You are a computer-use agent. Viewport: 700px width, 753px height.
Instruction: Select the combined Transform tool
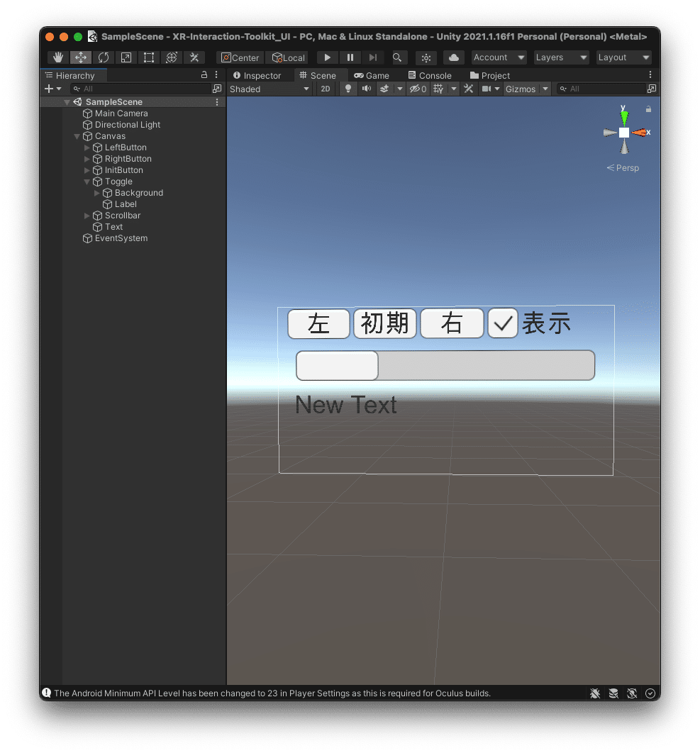(x=172, y=57)
